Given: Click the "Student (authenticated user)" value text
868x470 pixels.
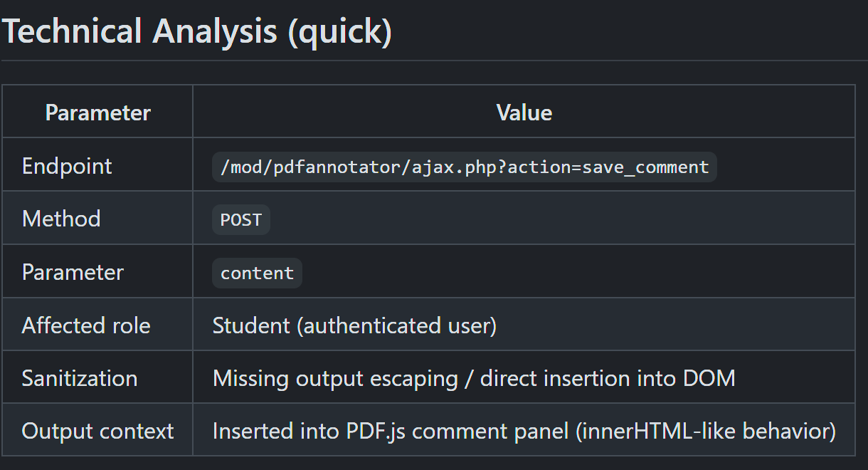Looking at the screenshot, I should point(354,325).
